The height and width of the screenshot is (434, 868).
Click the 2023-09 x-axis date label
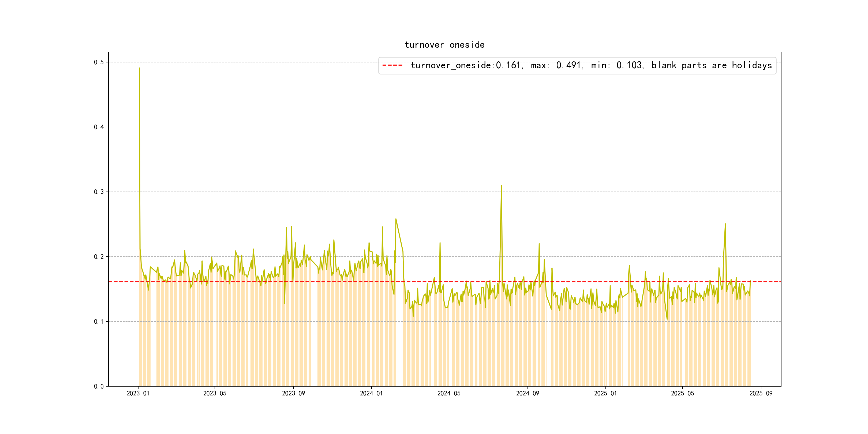click(x=294, y=394)
